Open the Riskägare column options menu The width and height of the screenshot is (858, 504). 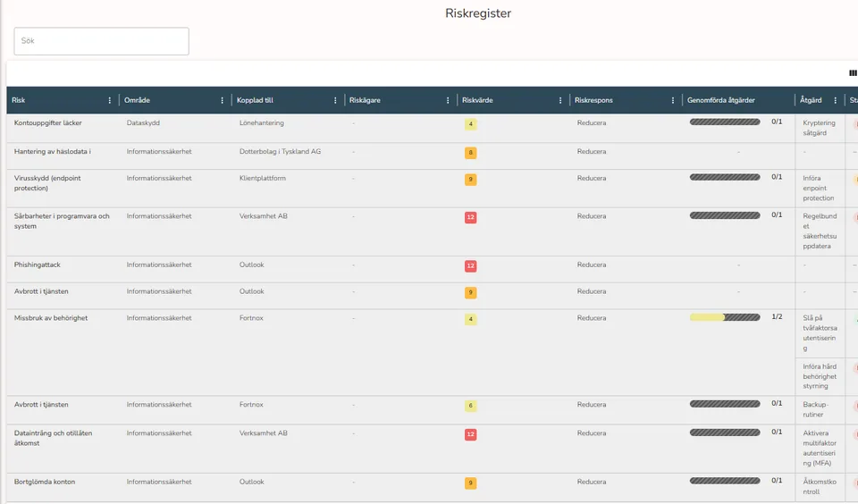pyautogui.click(x=448, y=100)
